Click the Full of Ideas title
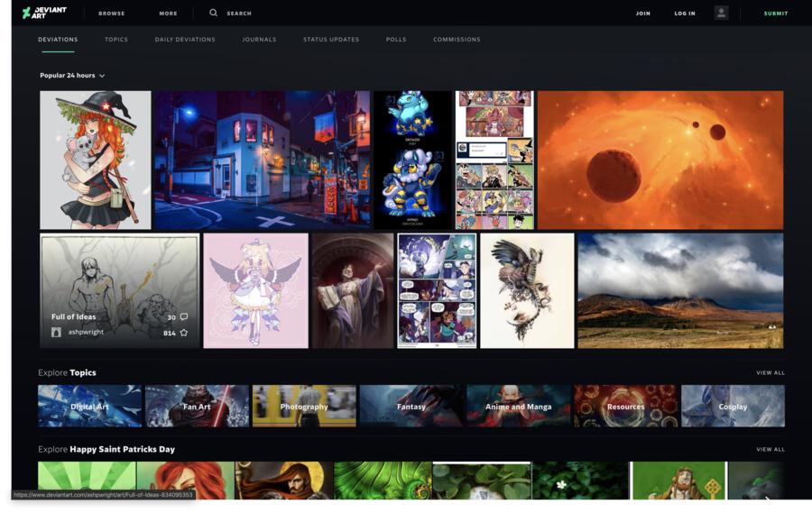 click(74, 316)
